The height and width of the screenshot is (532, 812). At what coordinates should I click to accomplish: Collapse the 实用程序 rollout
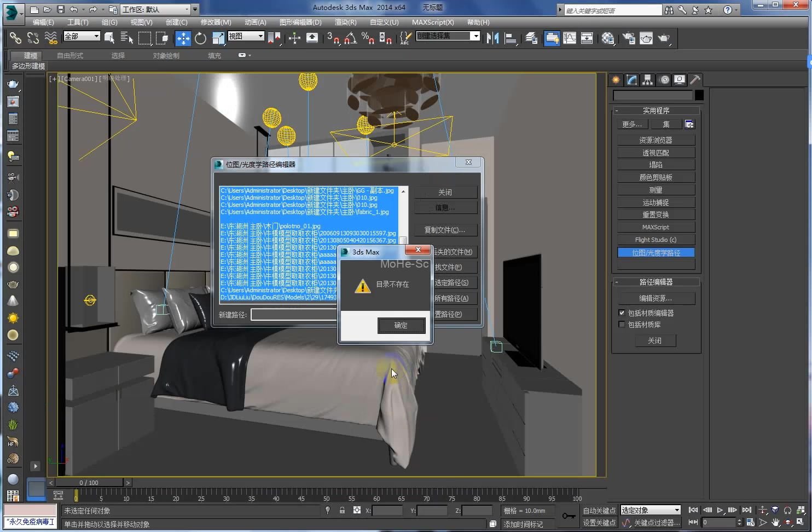[656, 111]
